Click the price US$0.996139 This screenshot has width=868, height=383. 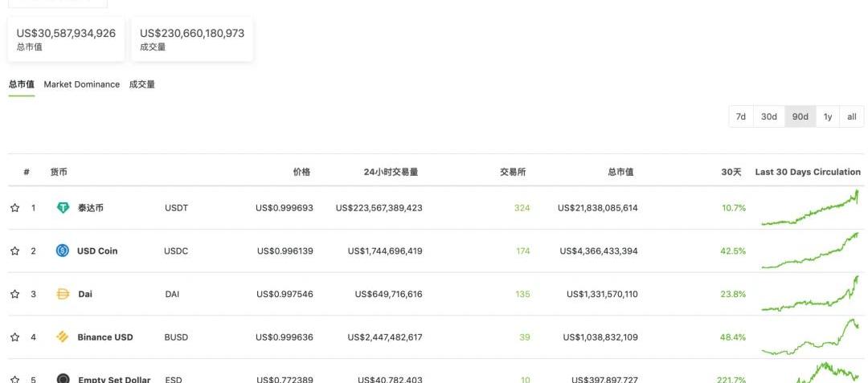pos(285,251)
